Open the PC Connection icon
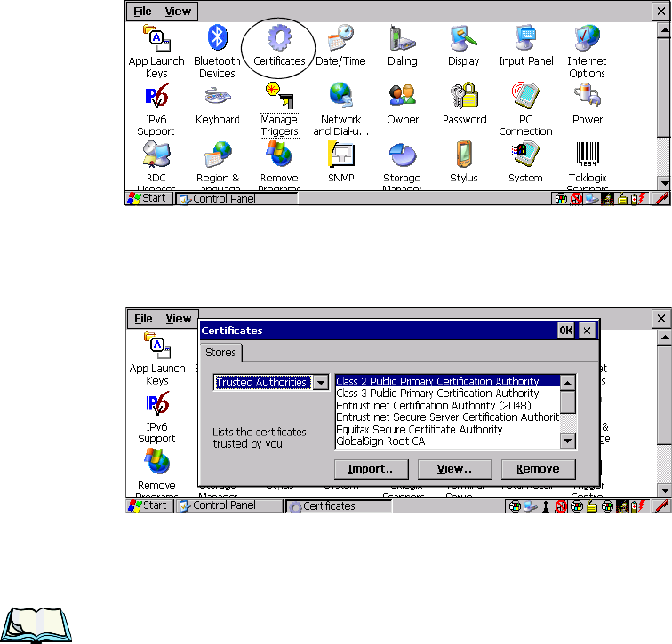Screen dimensions: 672x644 coord(525,109)
